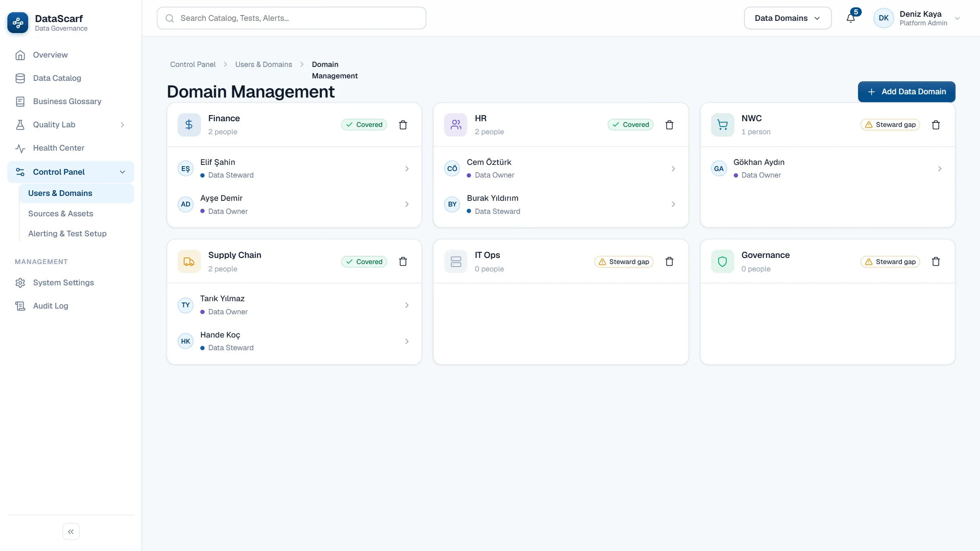Delete the Finance domain with trash icon
The height and width of the screenshot is (551, 980).
tap(403, 125)
